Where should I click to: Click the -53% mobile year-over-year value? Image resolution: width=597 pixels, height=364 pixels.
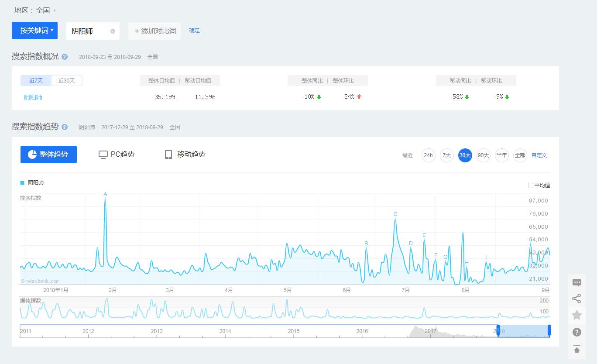pyautogui.click(x=456, y=97)
